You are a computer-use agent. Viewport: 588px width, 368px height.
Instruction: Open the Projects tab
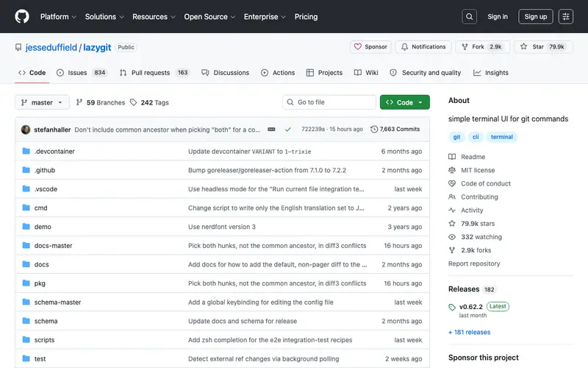coord(324,72)
